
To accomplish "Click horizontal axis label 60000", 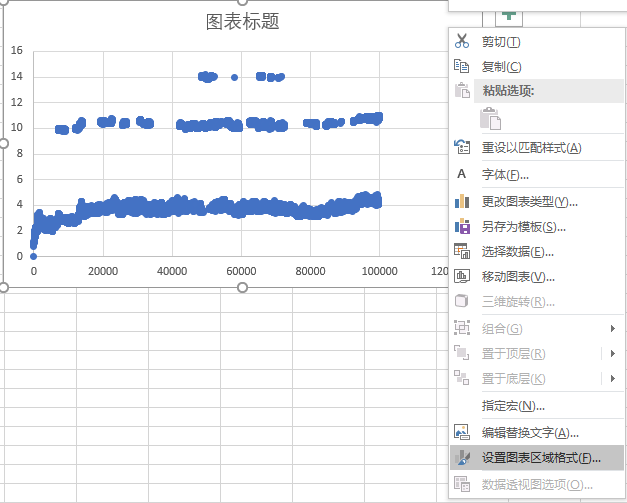I will pos(241,271).
